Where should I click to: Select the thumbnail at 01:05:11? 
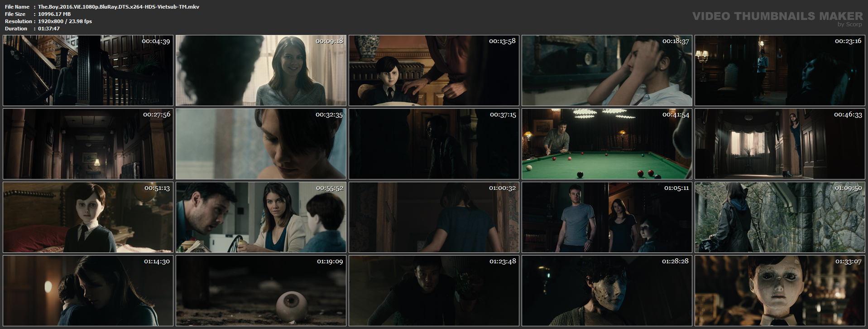point(607,218)
